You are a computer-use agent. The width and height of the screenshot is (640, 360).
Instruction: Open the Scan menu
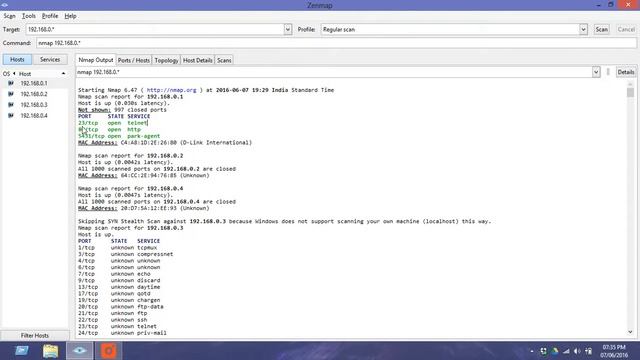(x=9, y=16)
